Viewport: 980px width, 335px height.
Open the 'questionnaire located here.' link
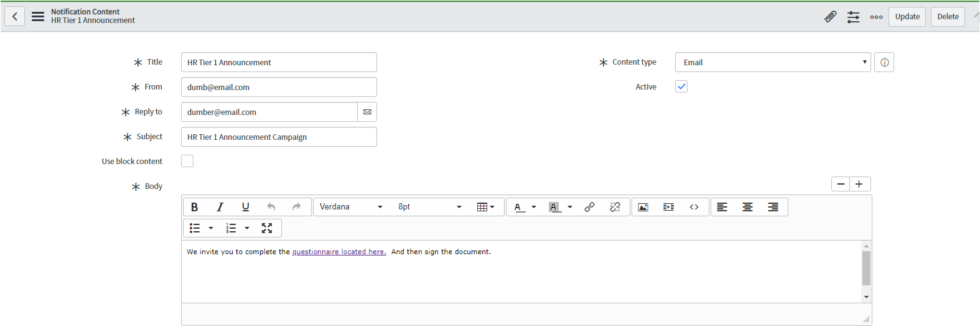tap(339, 252)
